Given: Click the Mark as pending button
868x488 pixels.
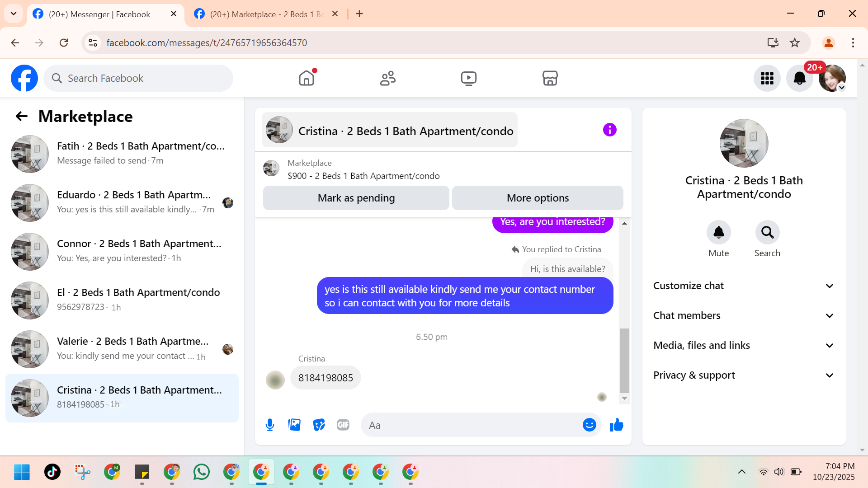Looking at the screenshot, I should (356, 198).
